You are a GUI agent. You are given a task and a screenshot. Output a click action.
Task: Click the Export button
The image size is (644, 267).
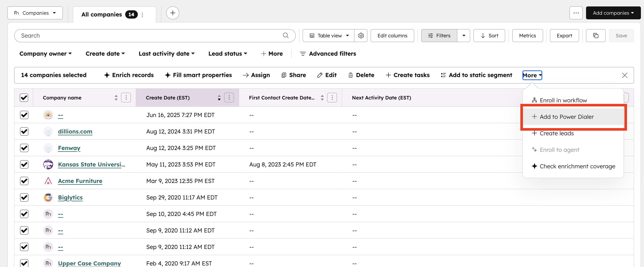coord(564,36)
